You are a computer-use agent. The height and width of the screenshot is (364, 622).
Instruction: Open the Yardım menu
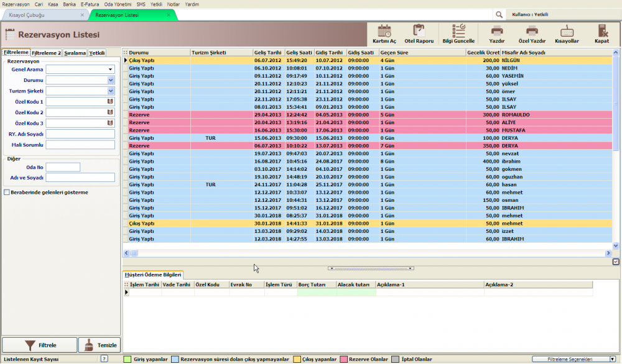pyautogui.click(x=192, y=4)
